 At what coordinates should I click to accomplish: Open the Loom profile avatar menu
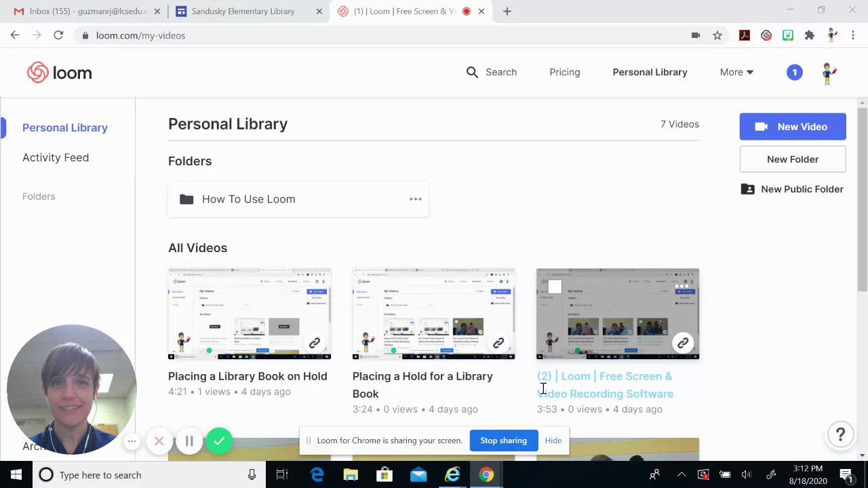pos(828,73)
